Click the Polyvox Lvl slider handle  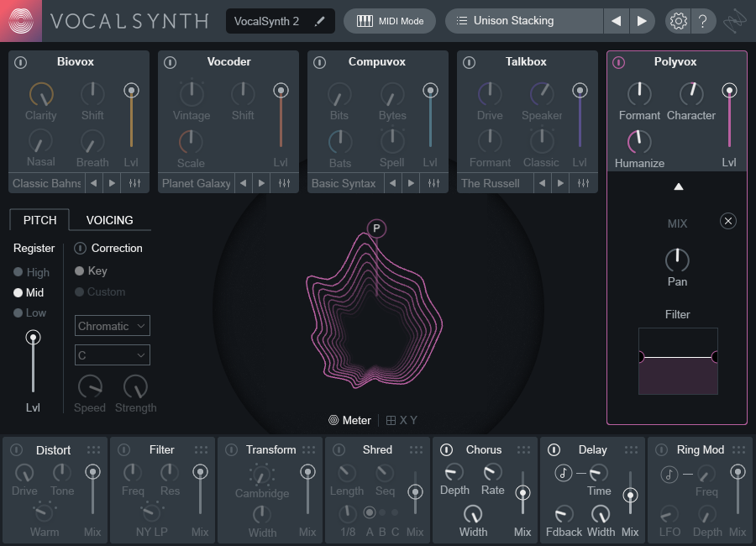coord(729,90)
